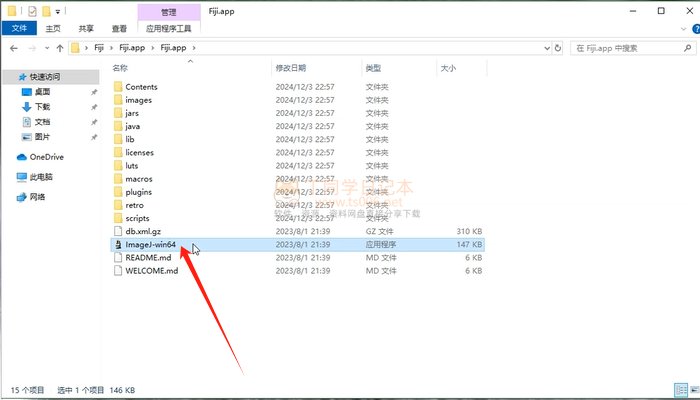This screenshot has height=400, width=700.
Task: Click the ImageJ-win64 application icon
Action: coord(118,244)
